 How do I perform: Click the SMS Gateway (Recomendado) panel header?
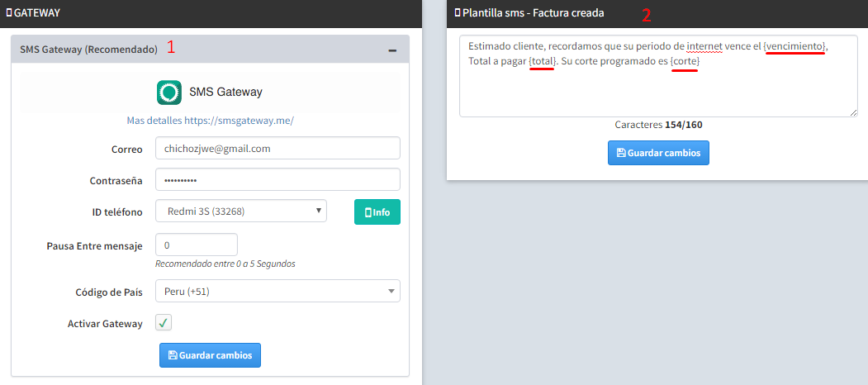(88, 50)
